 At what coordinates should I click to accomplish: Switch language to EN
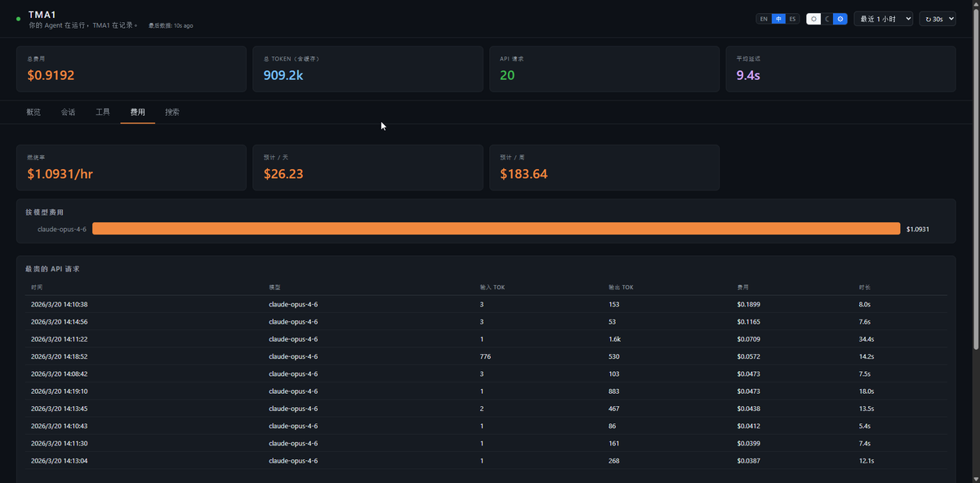coord(764,19)
